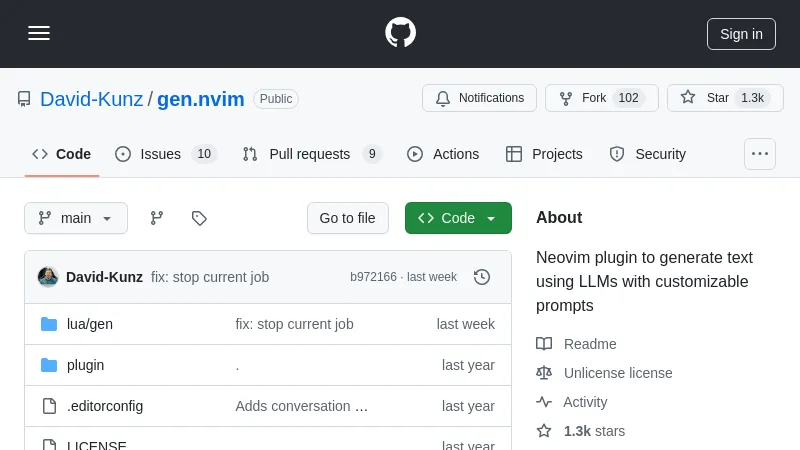Open the hamburger navigation menu
Image resolution: width=800 pixels, height=450 pixels.
point(39,33)
